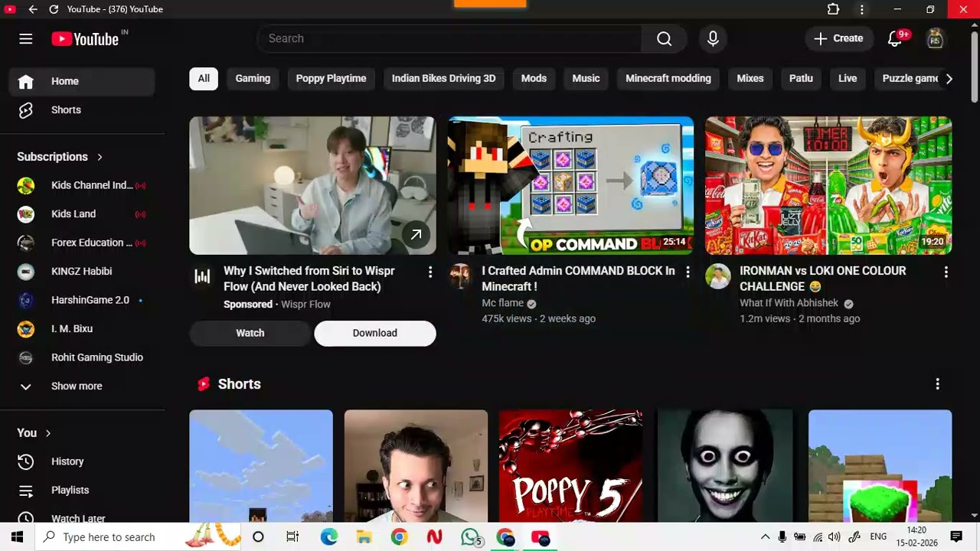Open Microsoft Edge from the taskbar
Screen dimensions: 980x551
[329, 537]
